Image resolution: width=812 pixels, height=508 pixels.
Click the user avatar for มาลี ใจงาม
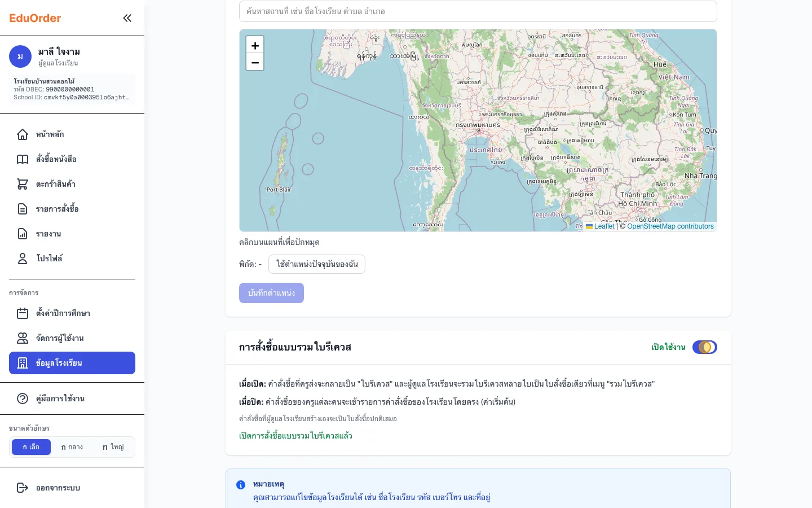[20, 56]
